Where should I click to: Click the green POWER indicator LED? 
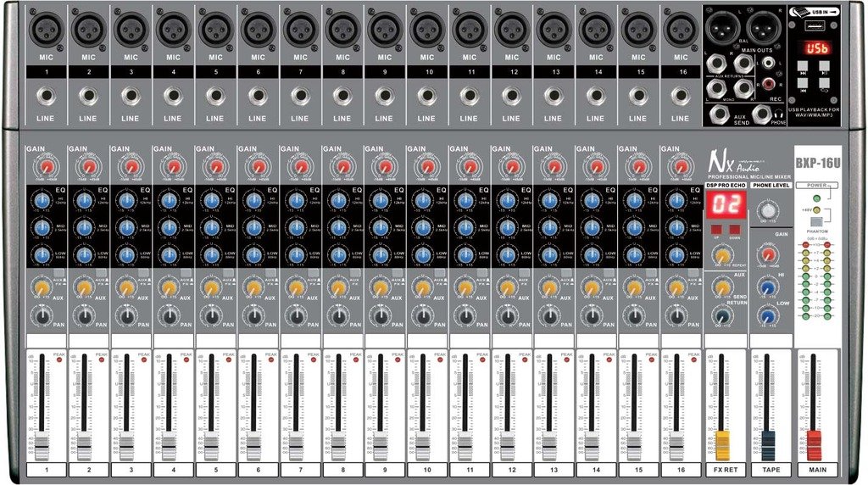click(816, 198)
